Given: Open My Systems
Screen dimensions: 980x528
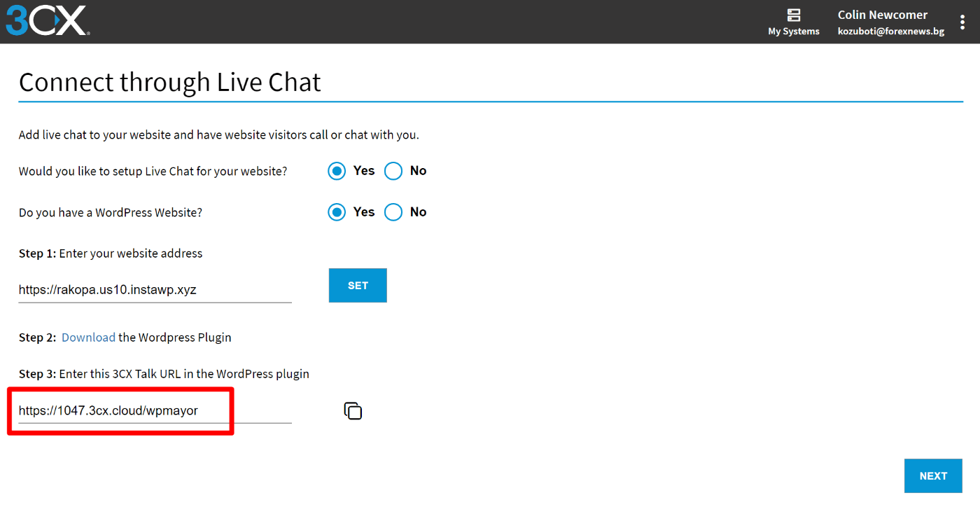Looking at the screenshot, I should [x=793, y=22].
